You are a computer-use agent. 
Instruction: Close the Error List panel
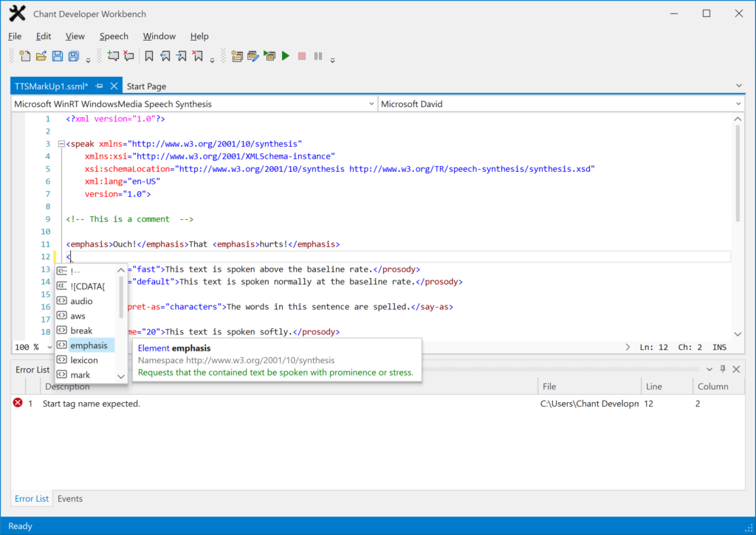tap(736, 369)
